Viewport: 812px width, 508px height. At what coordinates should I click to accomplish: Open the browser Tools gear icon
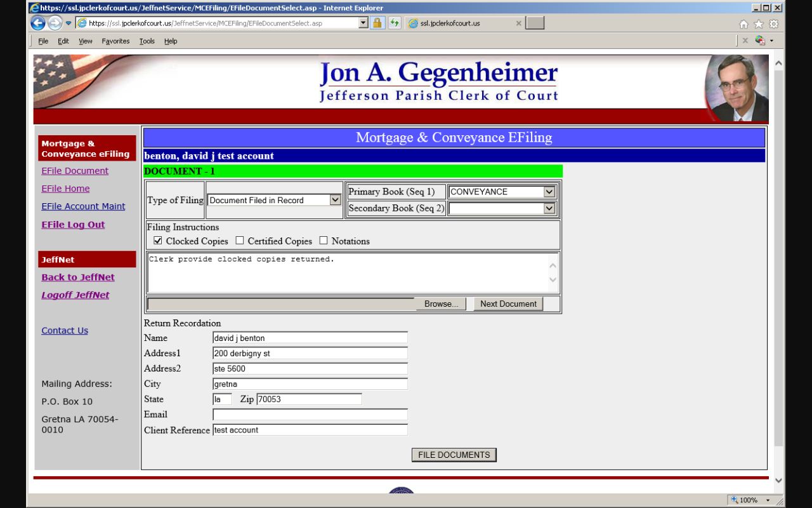[x=773, y=24]
